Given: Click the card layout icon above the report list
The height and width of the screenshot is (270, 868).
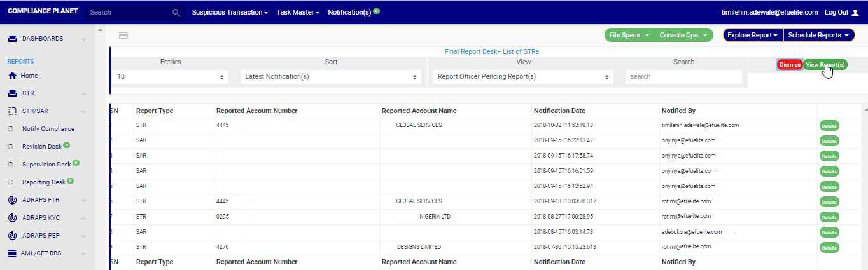Looking at the screenshot, I should (123, 36).
